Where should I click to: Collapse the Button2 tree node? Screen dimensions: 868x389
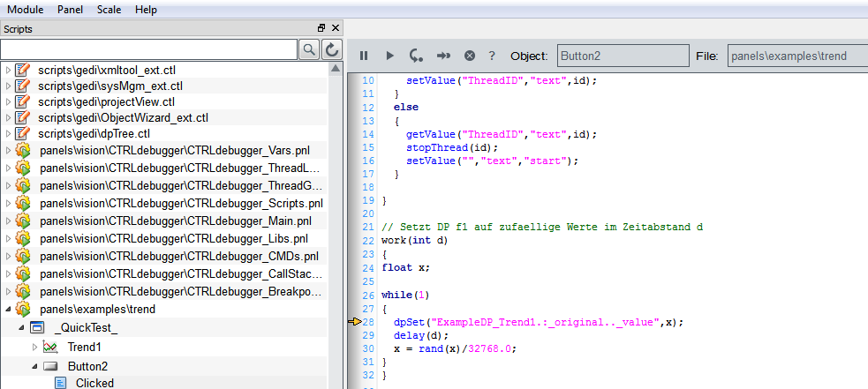click(35, 365)
